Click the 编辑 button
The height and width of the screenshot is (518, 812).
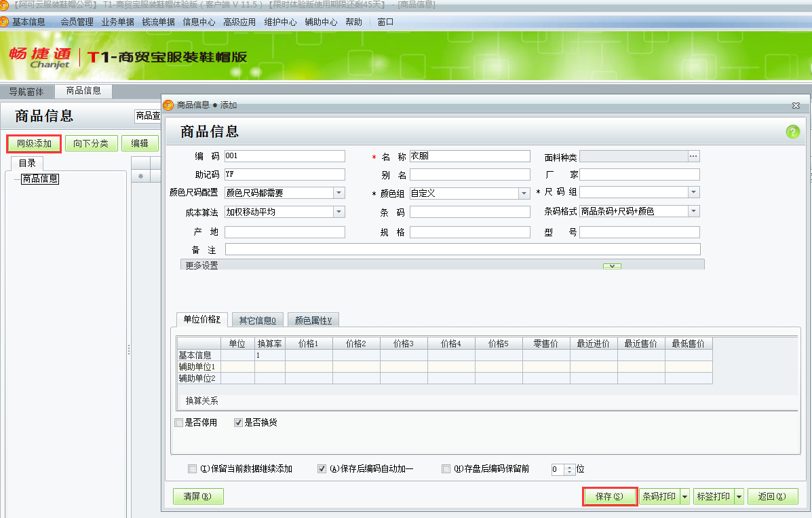click(x=140, y=144)
